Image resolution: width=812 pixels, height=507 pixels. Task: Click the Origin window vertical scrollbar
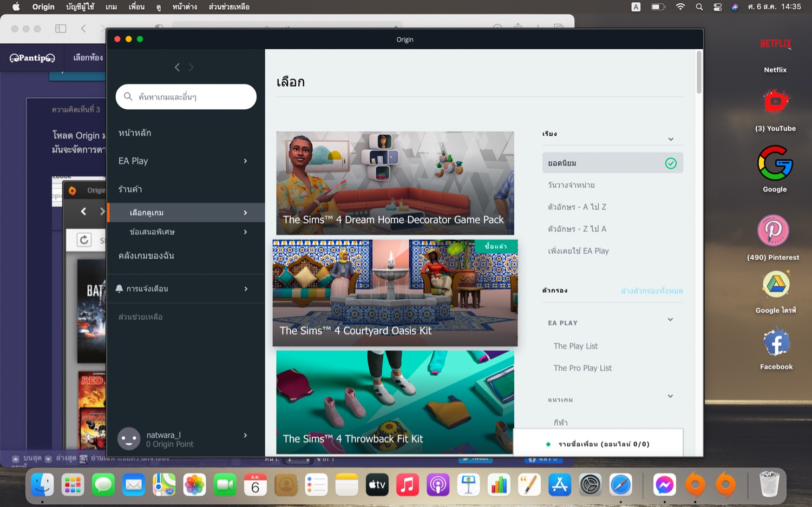699,73
